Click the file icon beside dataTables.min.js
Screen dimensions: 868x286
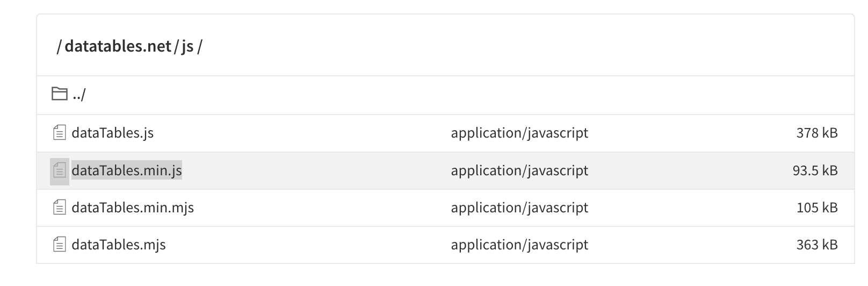click(x=60, y=170)
